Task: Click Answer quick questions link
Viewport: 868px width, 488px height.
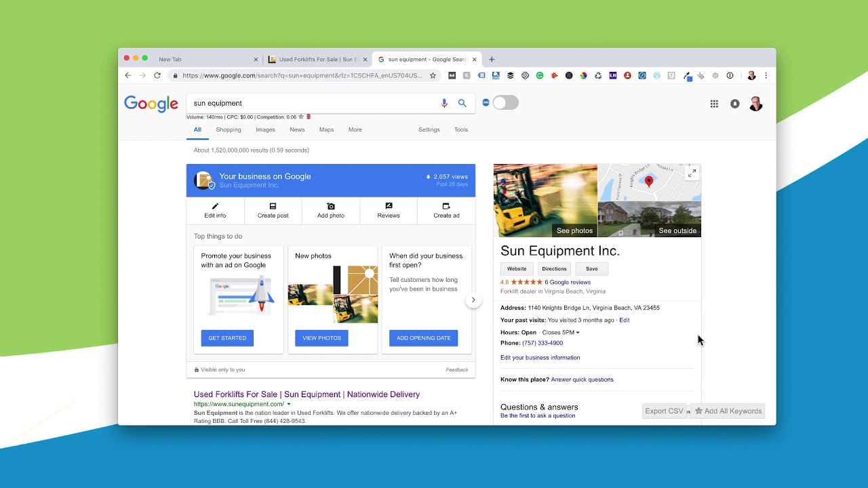Action: (x=582, y=380)
